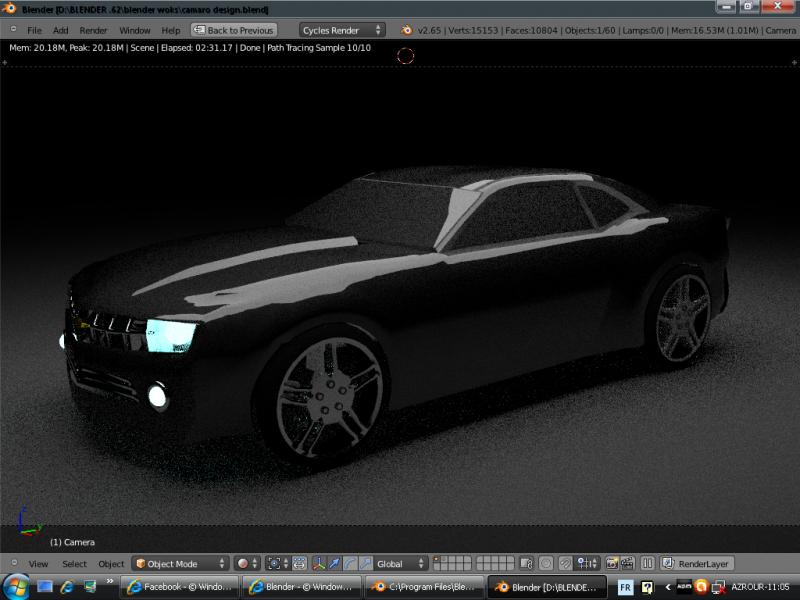The image size is (800, 600).
Task: Open the viewport shading sphere selector
Action: [x=247, y=563]
